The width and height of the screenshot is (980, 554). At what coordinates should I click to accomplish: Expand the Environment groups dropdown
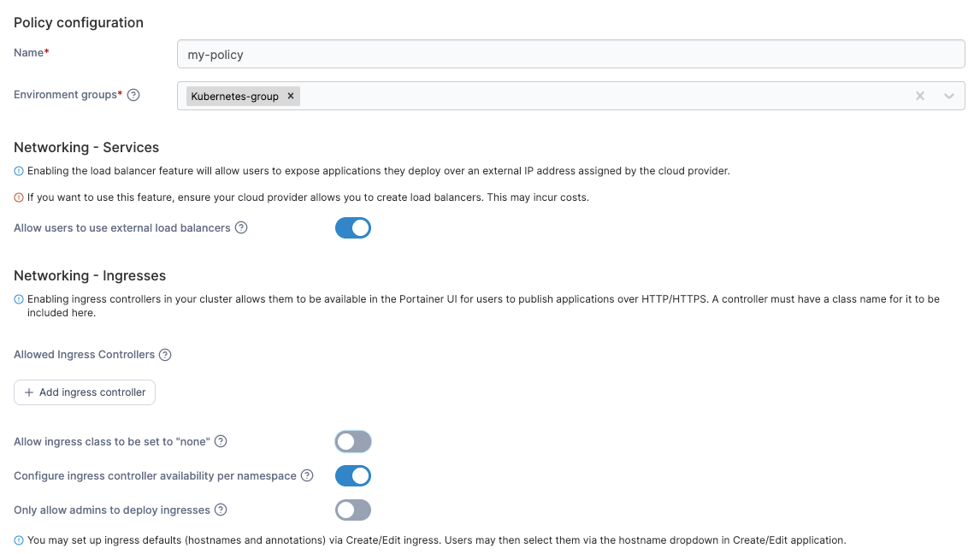tap(949, 96)
